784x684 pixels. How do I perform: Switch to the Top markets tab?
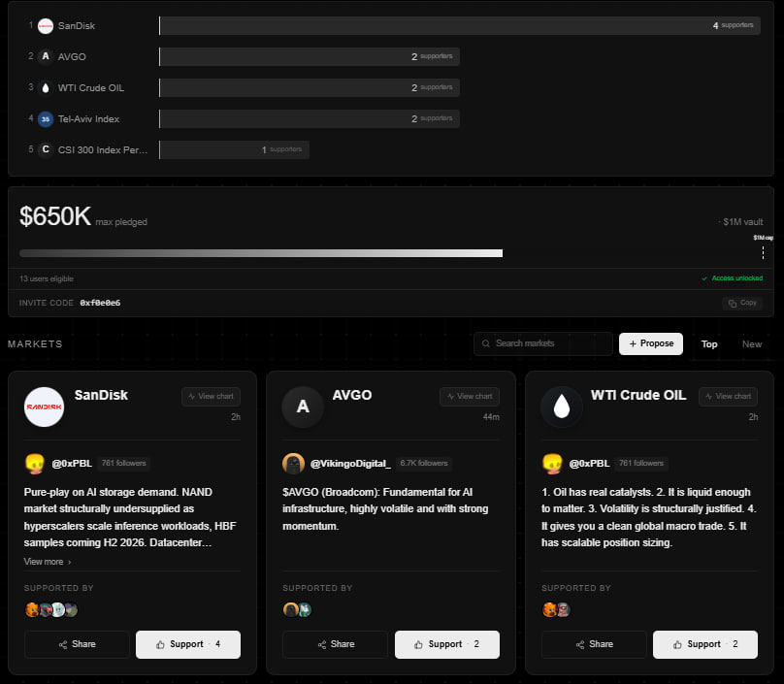709,344
